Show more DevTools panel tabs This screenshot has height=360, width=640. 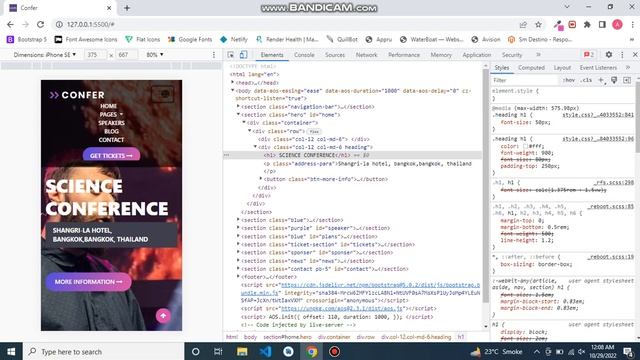(538, 55)
